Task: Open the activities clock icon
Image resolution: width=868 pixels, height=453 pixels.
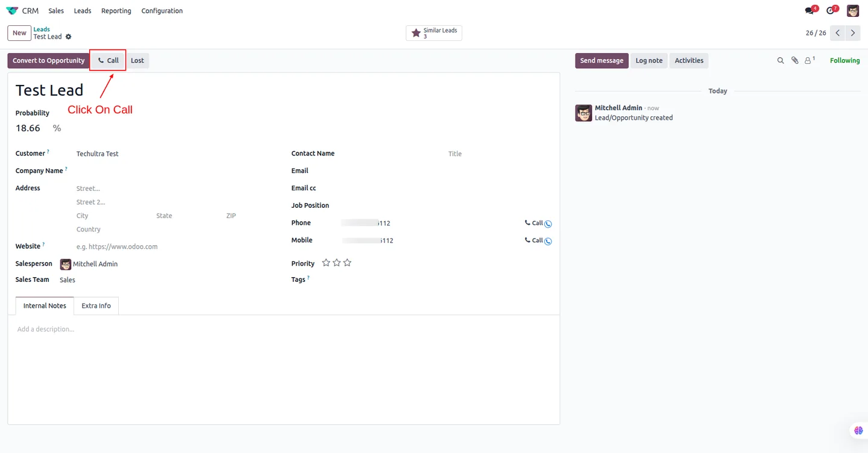Action: (832, 11)
